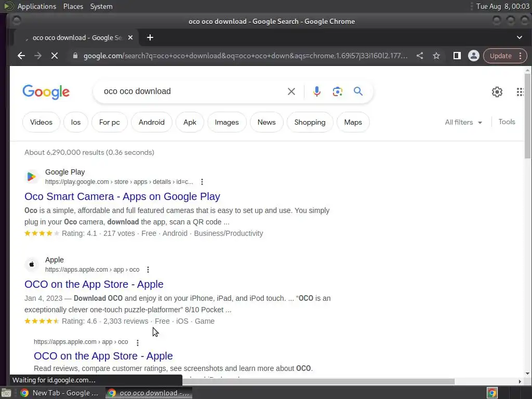Open the Google apps grid
This screenshot has height=399, width=532.
point(520,91)
